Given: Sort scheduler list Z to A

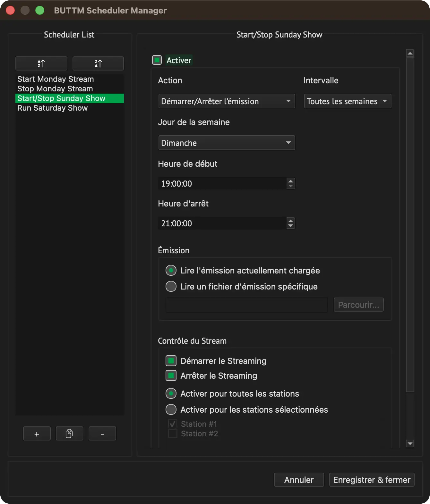Looking at the screenshot, I should click(x=98, y=63).
